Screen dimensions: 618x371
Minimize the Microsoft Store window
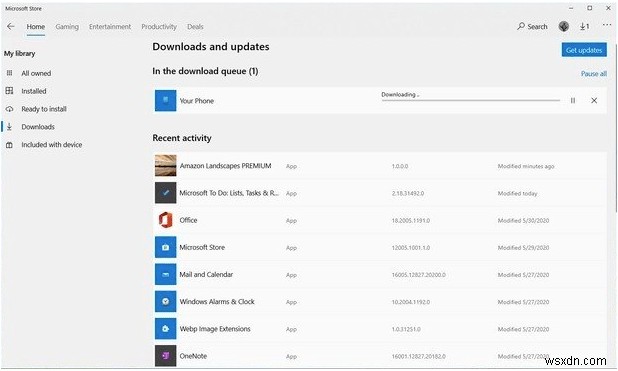click(571, 8)
